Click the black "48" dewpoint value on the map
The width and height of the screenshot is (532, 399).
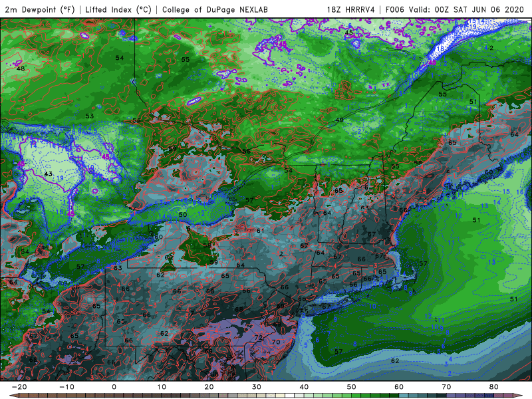pos(21,68)
